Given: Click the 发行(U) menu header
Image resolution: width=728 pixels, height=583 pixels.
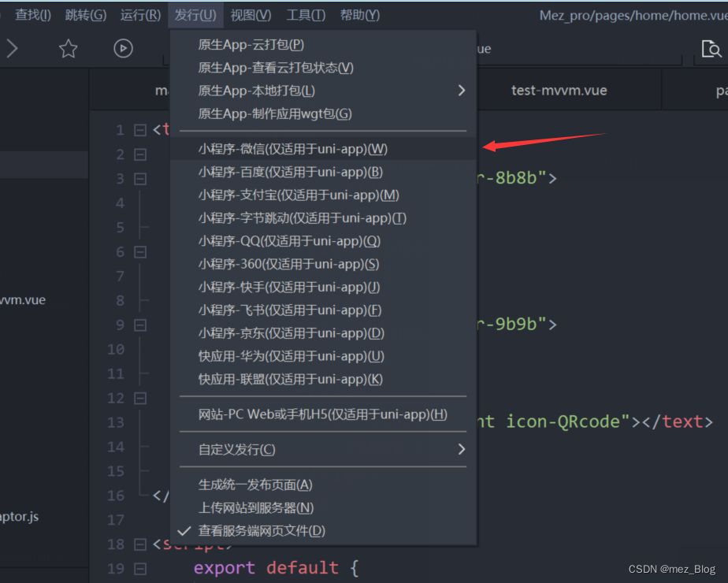Looking at the screenshot, I should coord(195,15).
